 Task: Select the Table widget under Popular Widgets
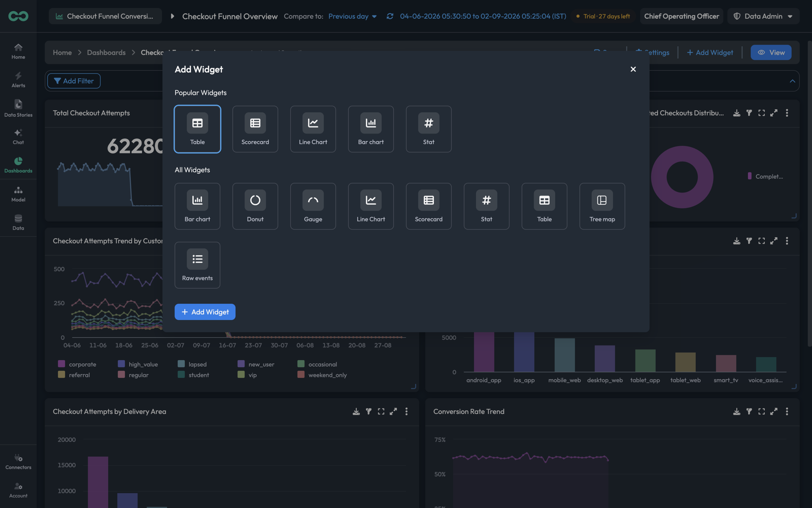tap(197, 129)
